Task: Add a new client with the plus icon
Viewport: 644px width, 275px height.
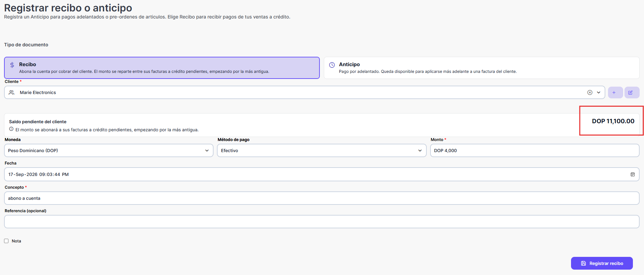Action: coord(615,92)
